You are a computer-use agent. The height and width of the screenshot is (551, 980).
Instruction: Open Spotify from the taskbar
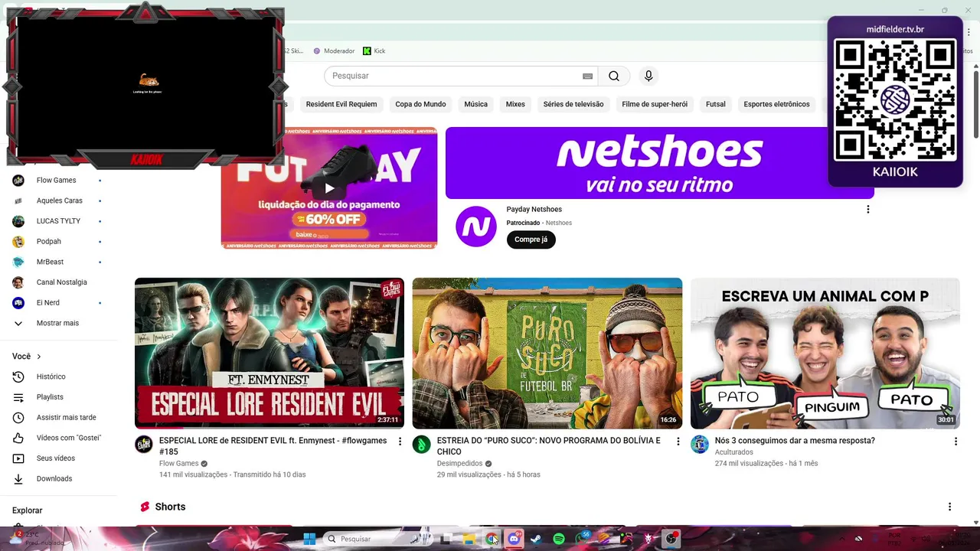[559, 539]
